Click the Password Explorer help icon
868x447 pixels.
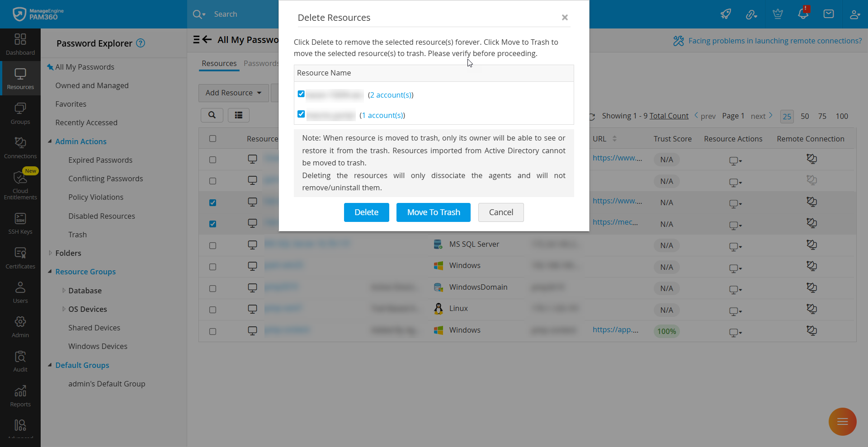141,43
